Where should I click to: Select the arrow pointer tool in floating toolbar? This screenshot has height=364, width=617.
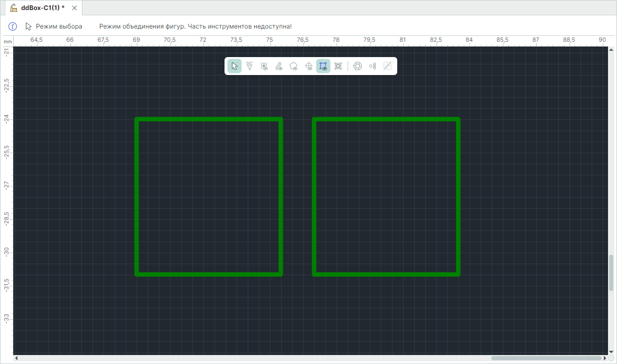coord(235,66)
